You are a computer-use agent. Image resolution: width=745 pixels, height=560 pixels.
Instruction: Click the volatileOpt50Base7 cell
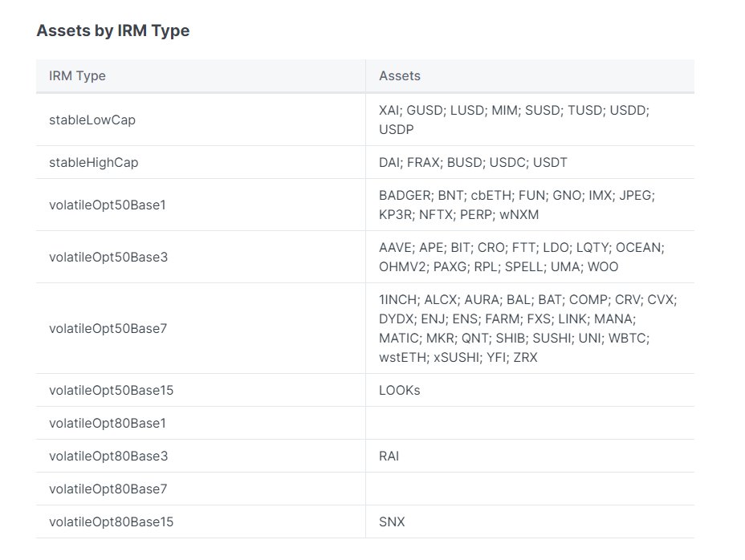pos(201,329)
